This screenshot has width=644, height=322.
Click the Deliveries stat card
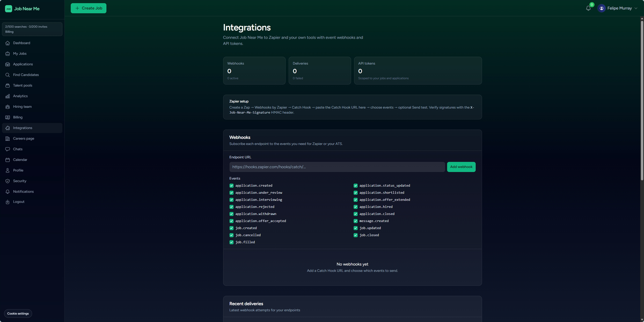coord(320,71)
